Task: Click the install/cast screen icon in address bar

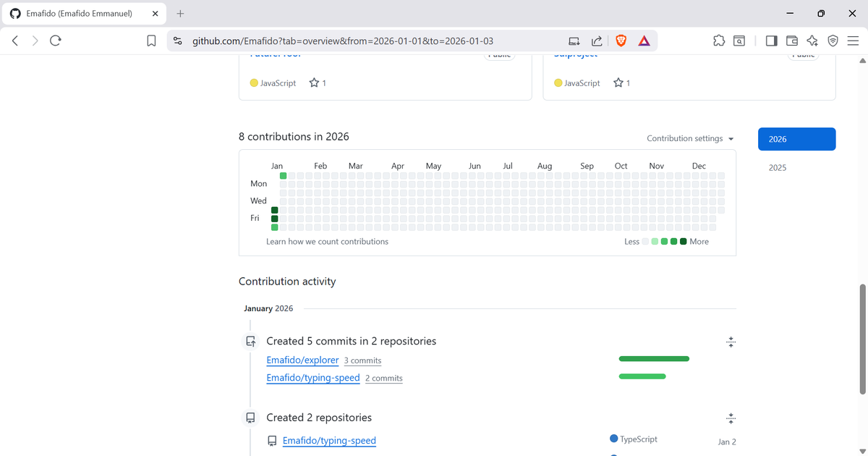Action: click(x=574, y=41)
